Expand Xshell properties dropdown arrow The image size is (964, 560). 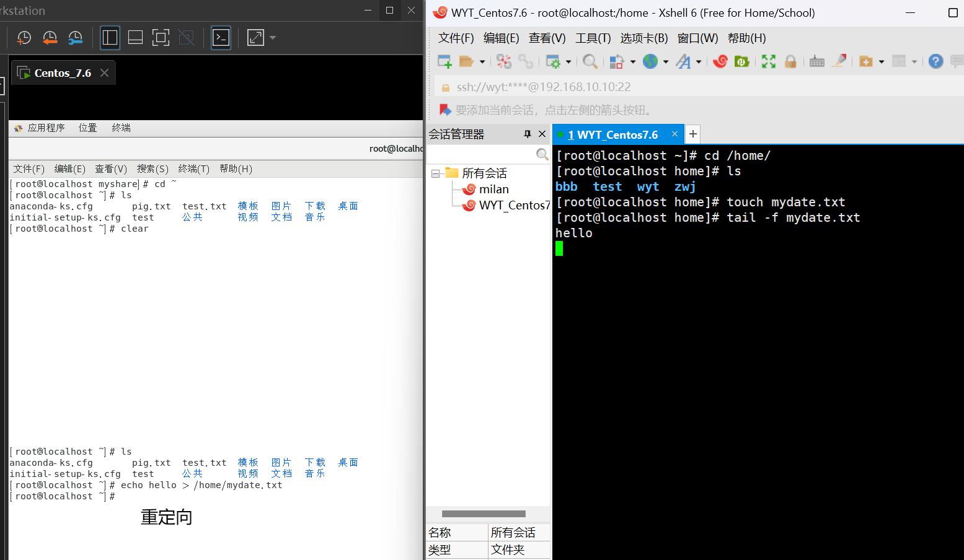tap(568, 61)
